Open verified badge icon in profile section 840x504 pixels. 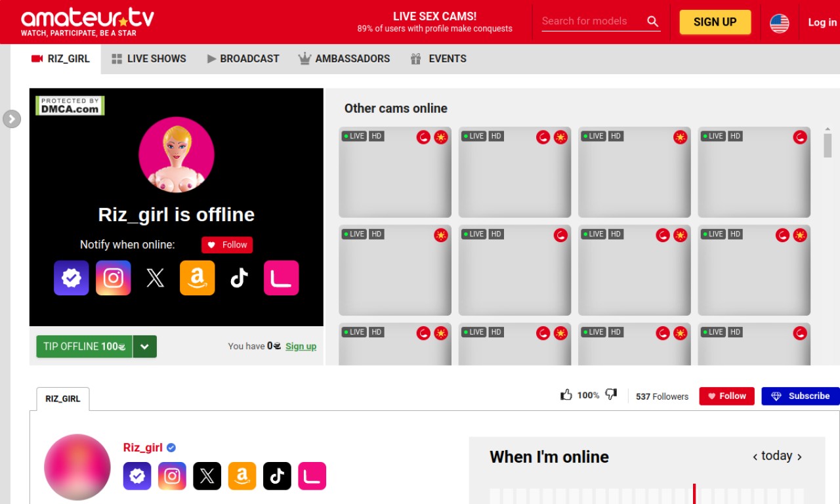click(137, 476)
